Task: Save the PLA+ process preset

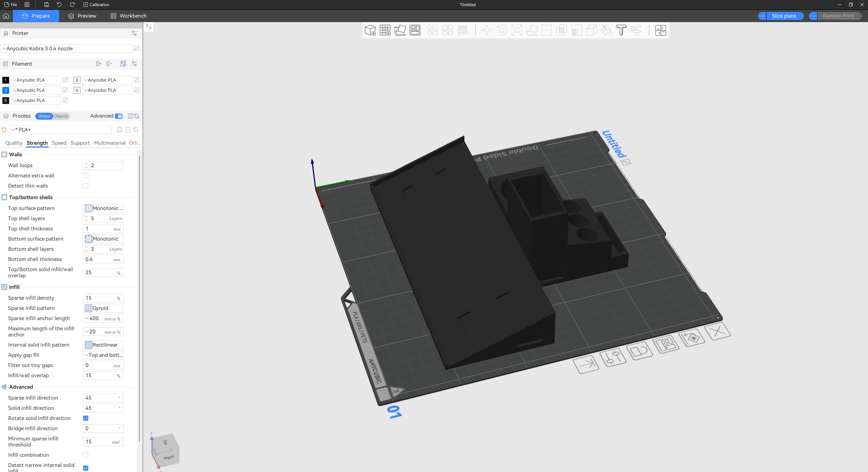Action: coord(119,130)
